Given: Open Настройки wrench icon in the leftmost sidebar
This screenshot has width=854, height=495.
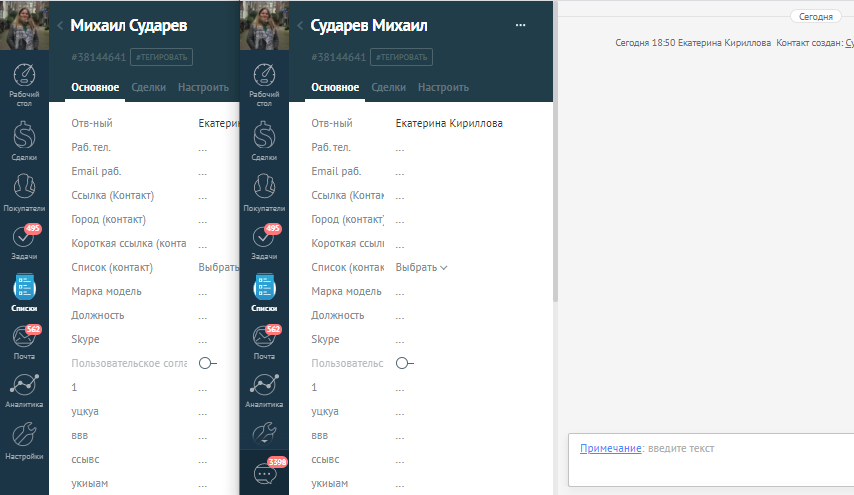Looking at the screenshot, I should coord(24,440).
